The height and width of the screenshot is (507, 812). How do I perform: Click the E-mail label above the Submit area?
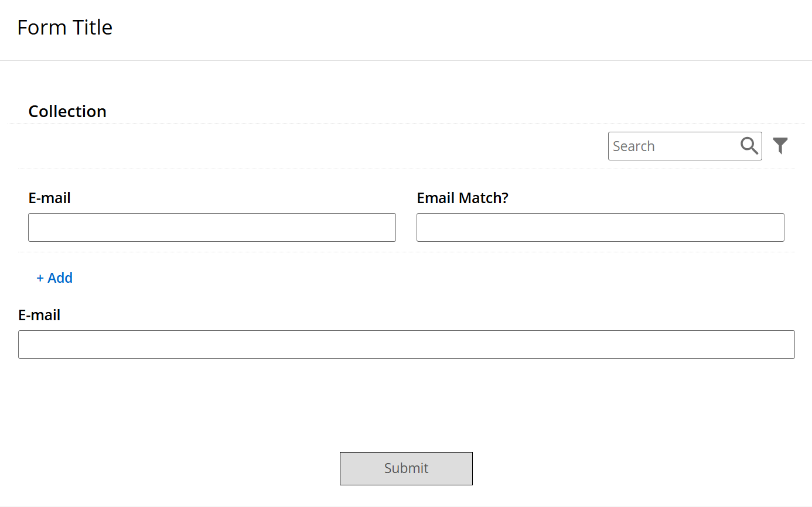click(39, 315)
